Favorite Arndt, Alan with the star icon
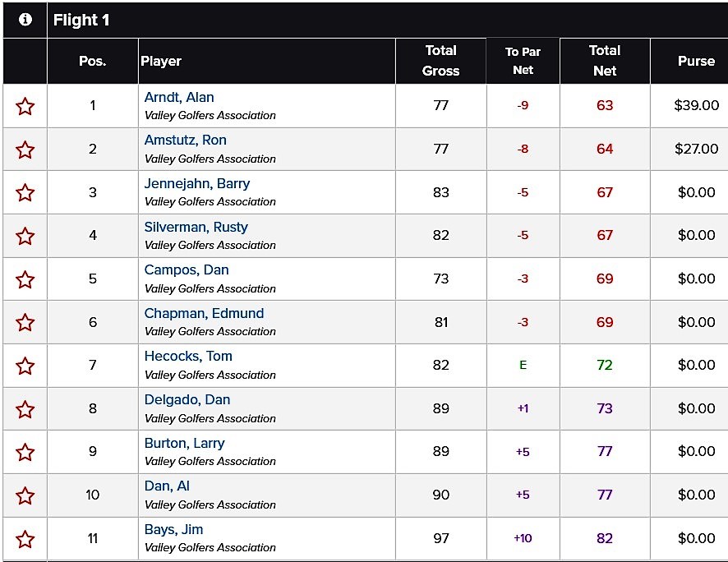This screenshot has width=728, height=562. [25, 106]
